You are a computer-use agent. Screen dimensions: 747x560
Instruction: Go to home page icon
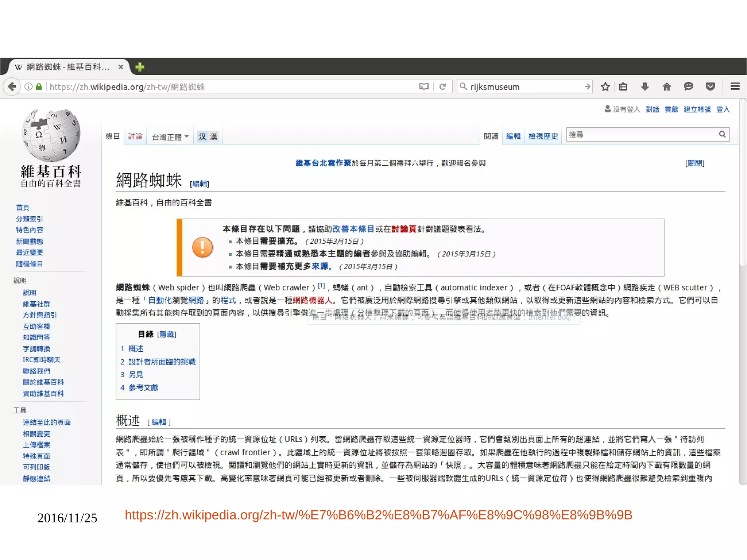666,87
